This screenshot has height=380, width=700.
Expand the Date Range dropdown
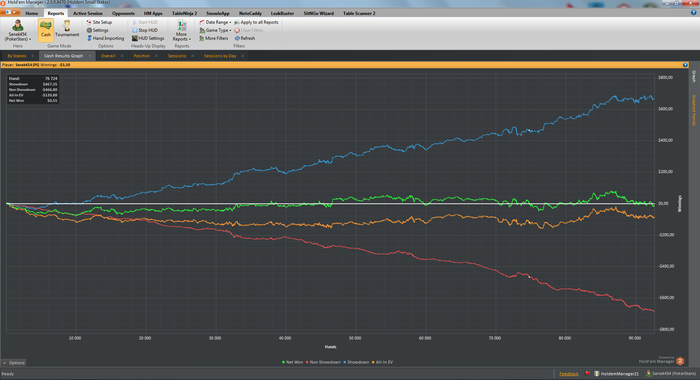click(215, 22)
